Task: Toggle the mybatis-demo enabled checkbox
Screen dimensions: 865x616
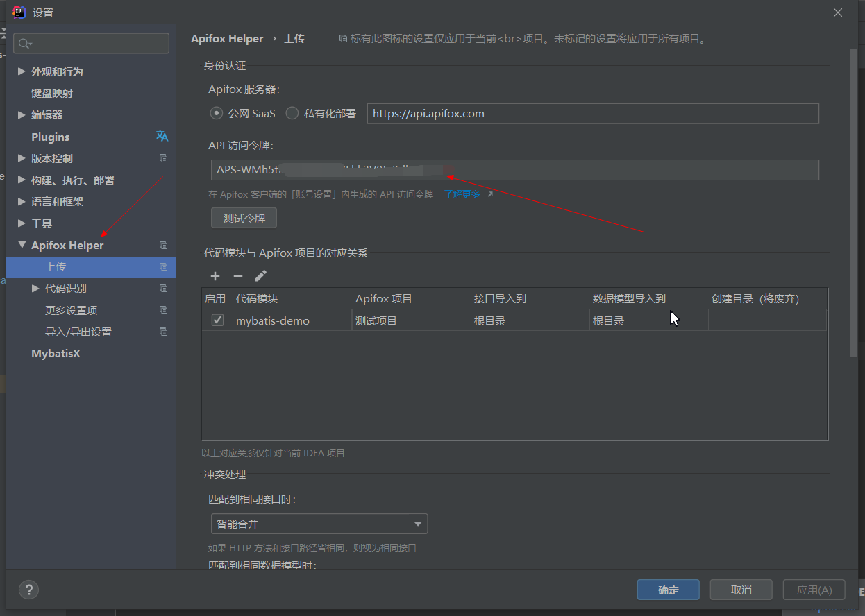Action: 218,320
